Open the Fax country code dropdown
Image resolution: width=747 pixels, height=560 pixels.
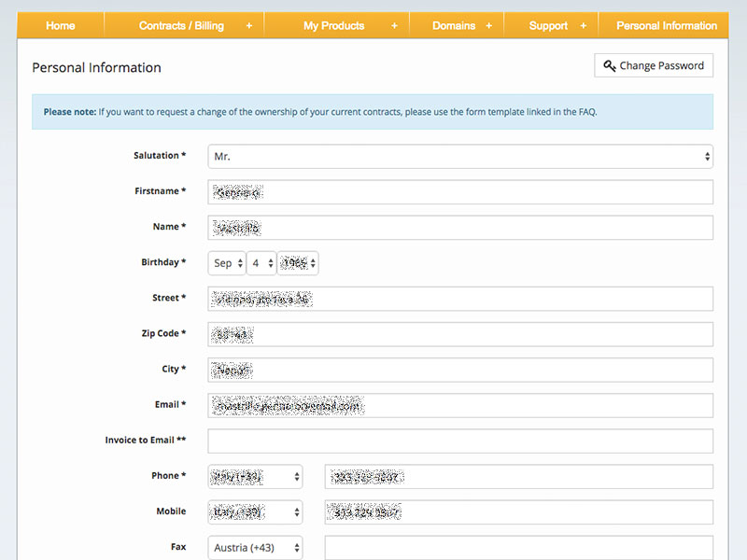click(255, 548)
